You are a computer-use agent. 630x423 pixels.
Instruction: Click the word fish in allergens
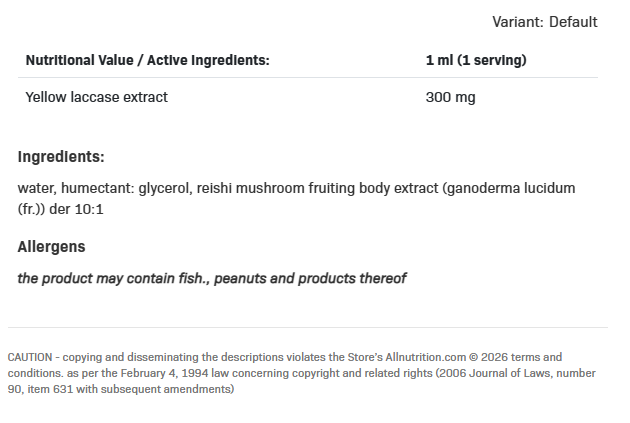click(x=191, y=278)
